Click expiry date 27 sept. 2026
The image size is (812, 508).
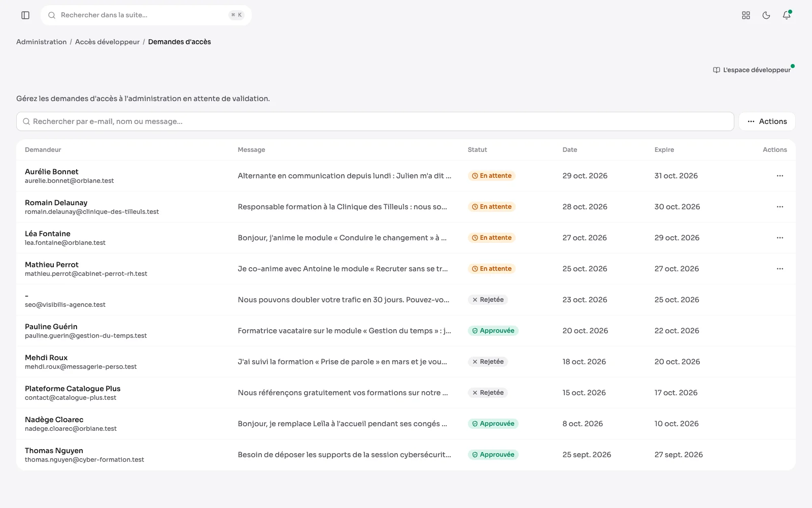[x=679, y=455]
